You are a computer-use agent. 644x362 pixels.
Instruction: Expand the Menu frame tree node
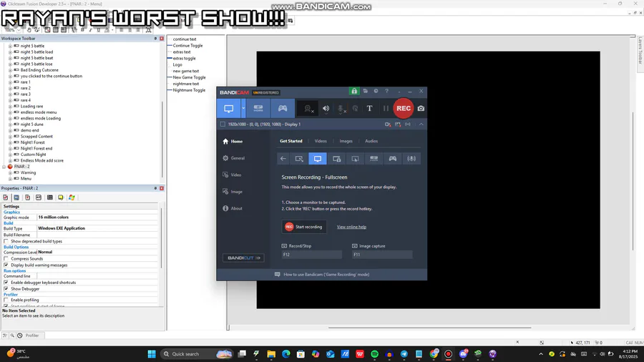click(x=10, y=179)
